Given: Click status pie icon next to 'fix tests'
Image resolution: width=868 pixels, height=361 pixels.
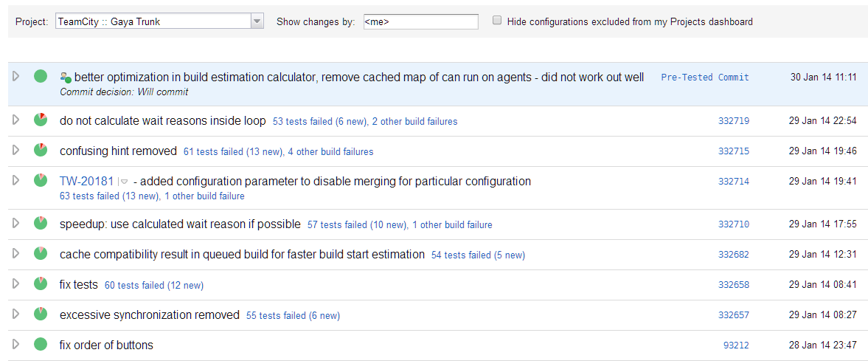Looking at the screenshot, I should [41, 284].
